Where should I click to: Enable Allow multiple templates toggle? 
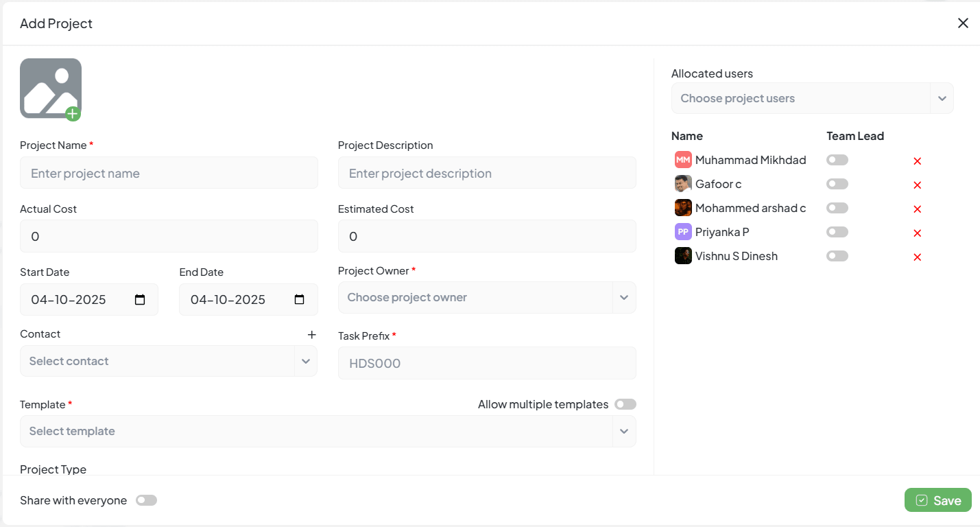click(625, 404)
